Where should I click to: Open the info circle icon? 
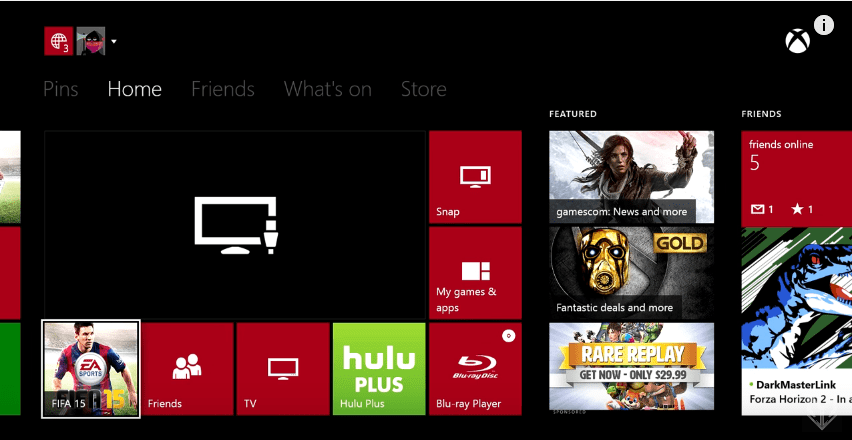(x=824, y=25)
